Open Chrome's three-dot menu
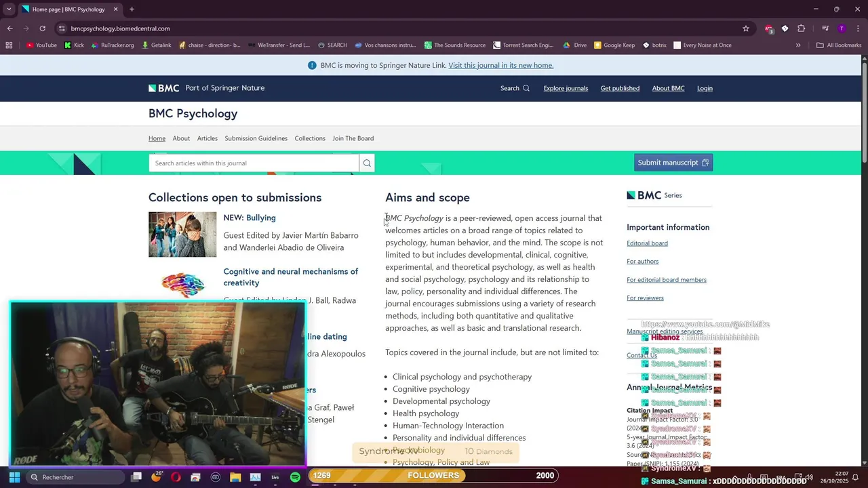The height and width of the screenshot is (488, 868). coord(858,28)
